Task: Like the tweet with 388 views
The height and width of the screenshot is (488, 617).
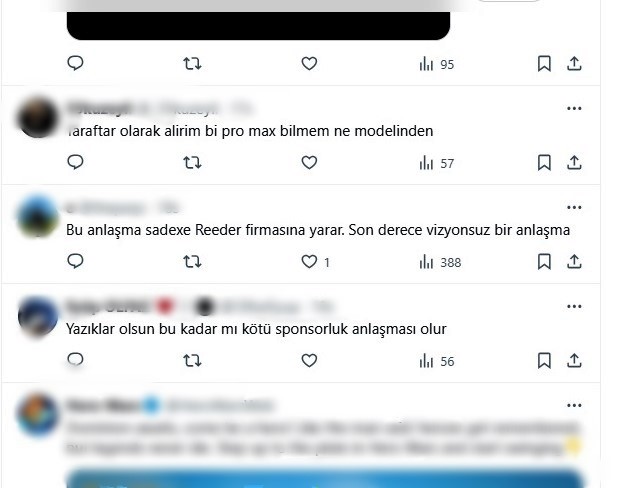Action: coord(309,262)
